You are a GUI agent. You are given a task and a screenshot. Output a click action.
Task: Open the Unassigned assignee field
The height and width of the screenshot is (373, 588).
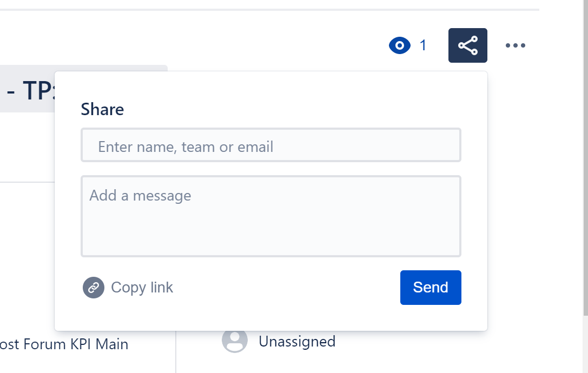[x=297, y=342]
